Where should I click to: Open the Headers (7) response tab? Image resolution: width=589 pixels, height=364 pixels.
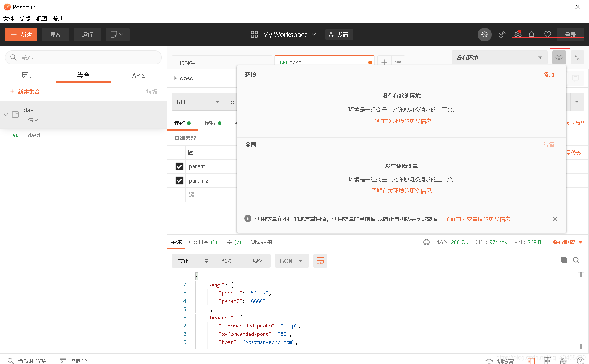pos(234,242)
